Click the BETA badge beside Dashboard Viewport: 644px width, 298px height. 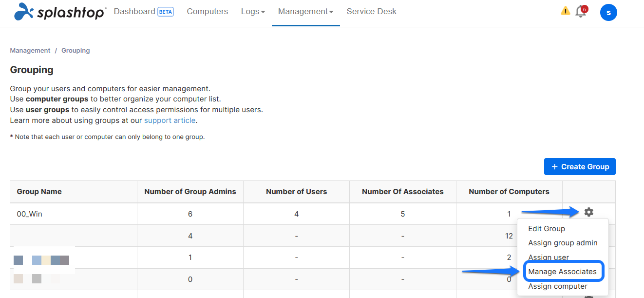pyautogui.click(x=166, y=12)
